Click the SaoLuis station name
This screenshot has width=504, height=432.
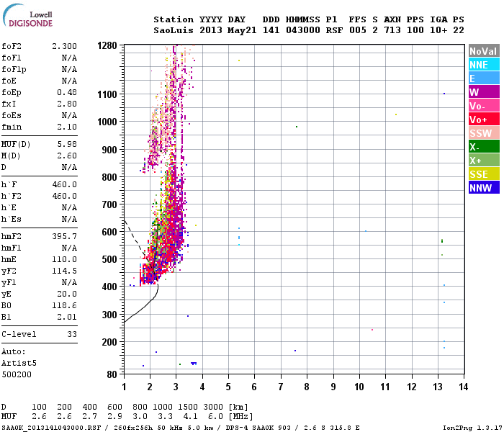(x=174, y=30)
